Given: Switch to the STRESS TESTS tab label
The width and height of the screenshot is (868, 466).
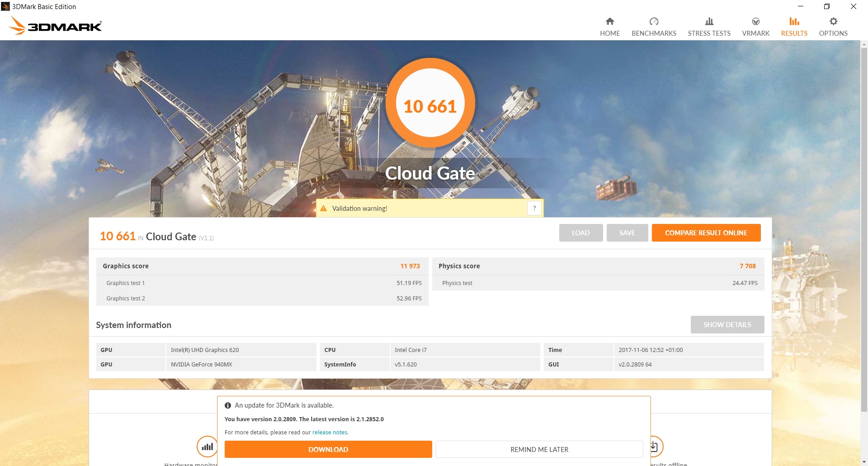Looking at the screenshot, I should [x=709, y=33].
